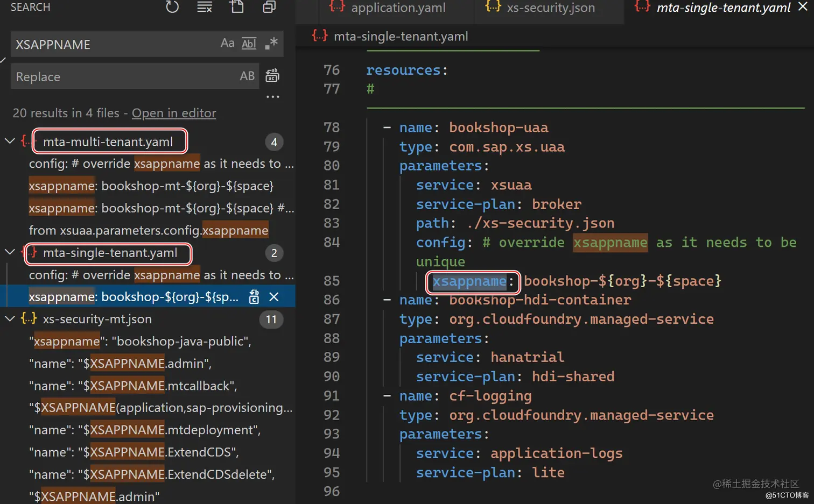
Task: Select mta-multi-tenant.yaml file in results
Action: coord(108,141)
